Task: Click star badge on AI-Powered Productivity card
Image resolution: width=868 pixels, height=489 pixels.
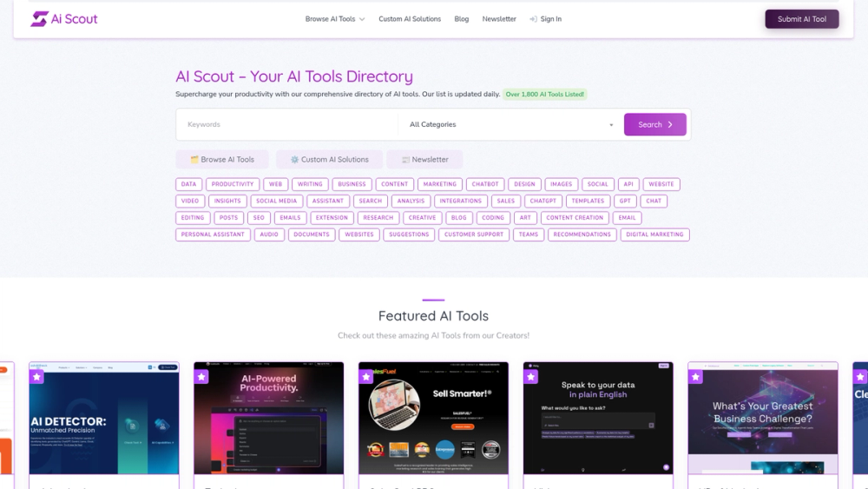Action: coord(201,377)
